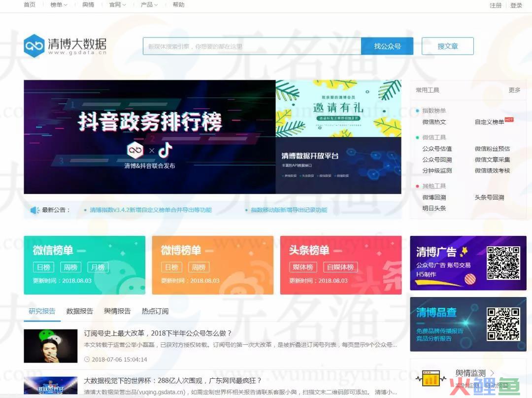Select 日榜 under 微博榜单
532x398 pixels.
point(172,267)
